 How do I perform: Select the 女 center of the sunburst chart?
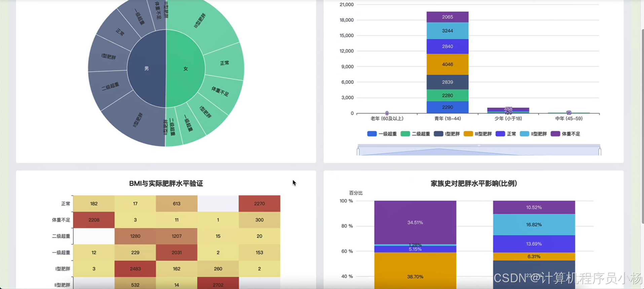point(185,69)
